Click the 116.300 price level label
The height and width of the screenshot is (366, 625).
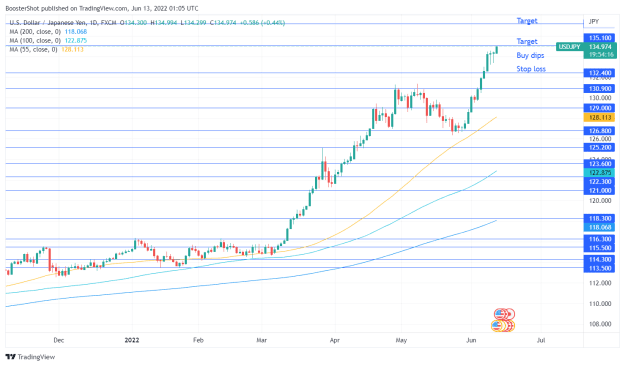tap(599, 239)
